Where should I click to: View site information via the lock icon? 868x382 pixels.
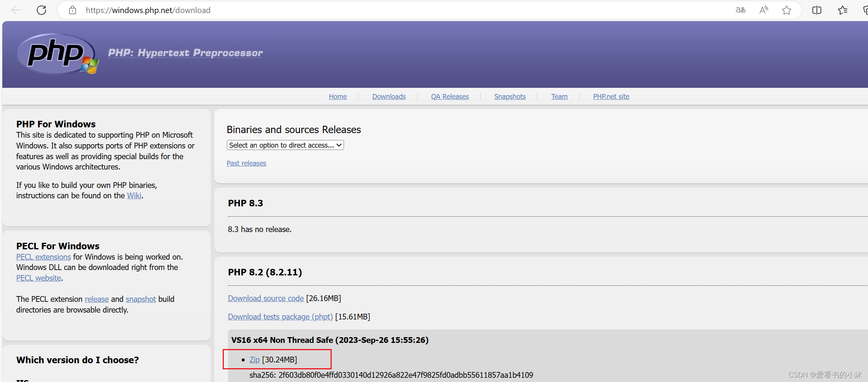coord(73,10)
